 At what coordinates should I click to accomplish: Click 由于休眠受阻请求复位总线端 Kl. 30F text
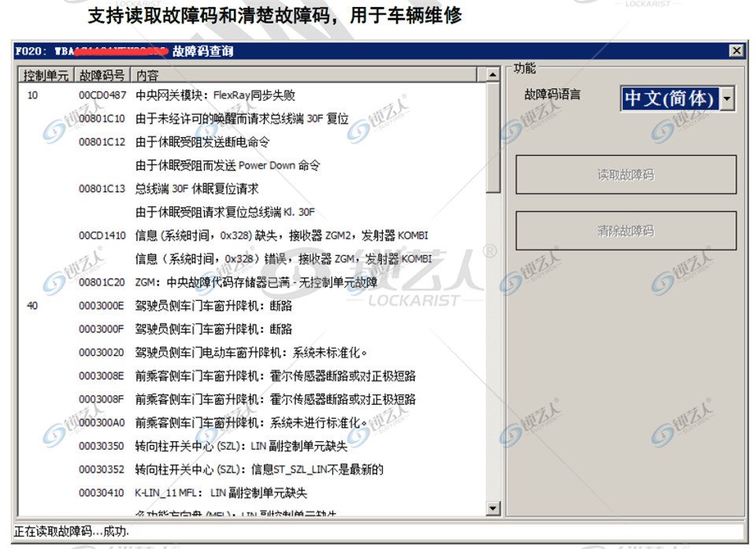[225, 212]
